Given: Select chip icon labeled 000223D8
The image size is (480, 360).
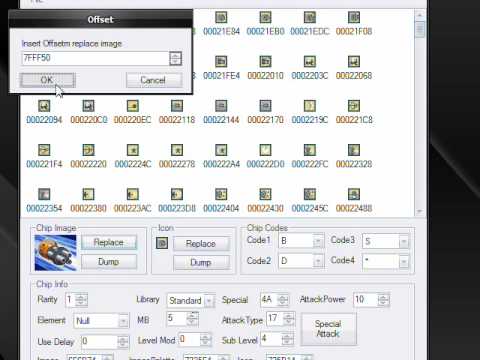Looking at the screenshot, I should [177, 194].
